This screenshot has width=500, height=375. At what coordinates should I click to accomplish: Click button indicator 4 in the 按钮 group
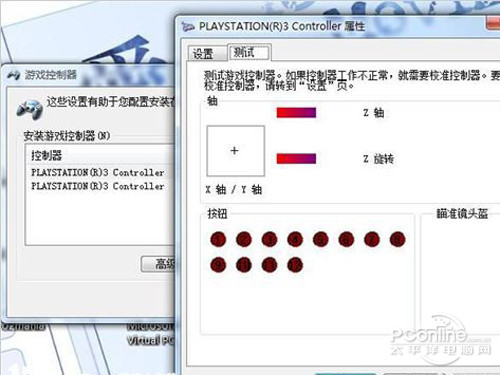point(295,239)
